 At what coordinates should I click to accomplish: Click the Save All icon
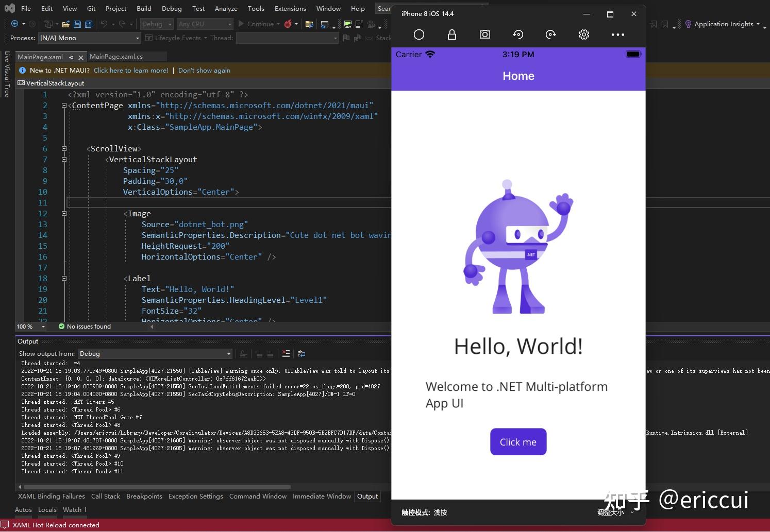tap(88, 24)
